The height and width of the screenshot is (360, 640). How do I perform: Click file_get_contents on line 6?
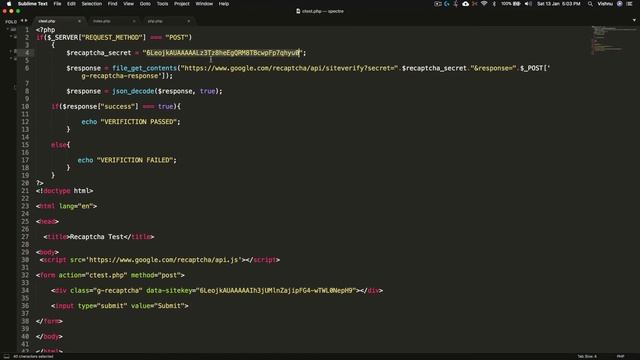click(144, 68)
